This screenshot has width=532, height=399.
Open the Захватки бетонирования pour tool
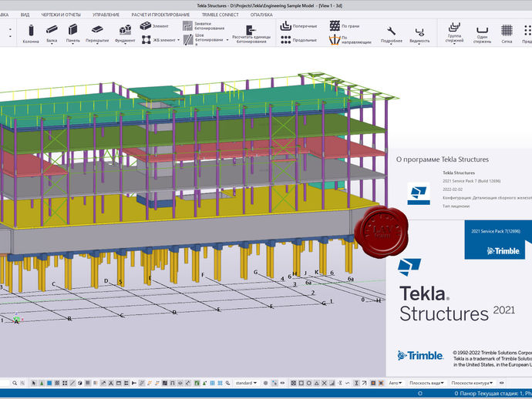[x=204, y=25]
